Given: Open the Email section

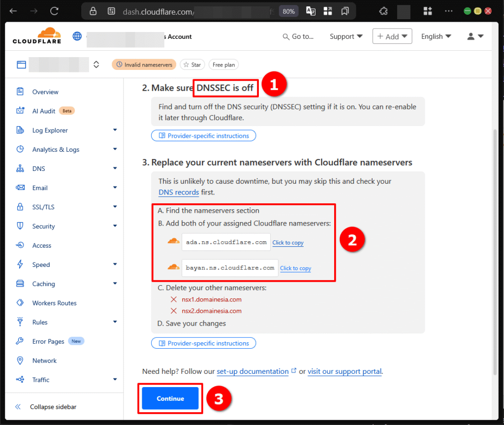Looking at the screenshot, I should pos(42,188).
